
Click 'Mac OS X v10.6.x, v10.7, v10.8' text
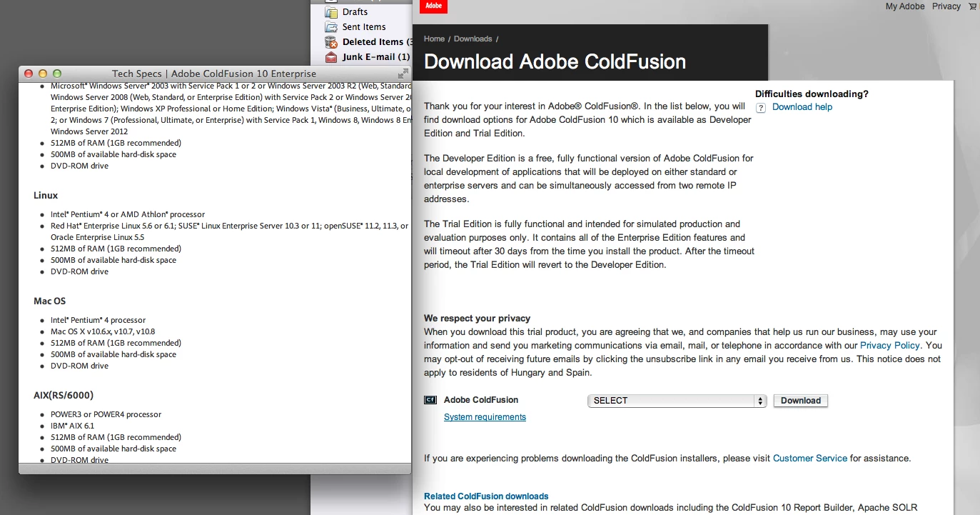click(x=103, y=331)
